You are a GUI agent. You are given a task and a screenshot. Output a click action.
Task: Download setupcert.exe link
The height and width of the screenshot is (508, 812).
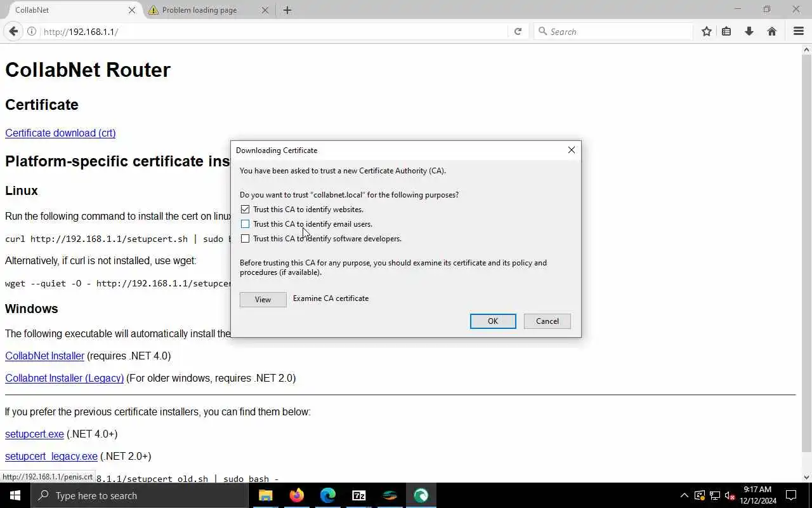[x=34, y=434]
